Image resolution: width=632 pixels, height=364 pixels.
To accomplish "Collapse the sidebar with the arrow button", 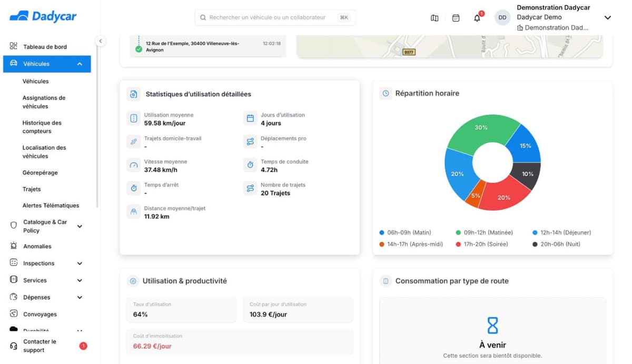I will click(x=100, y=41).
